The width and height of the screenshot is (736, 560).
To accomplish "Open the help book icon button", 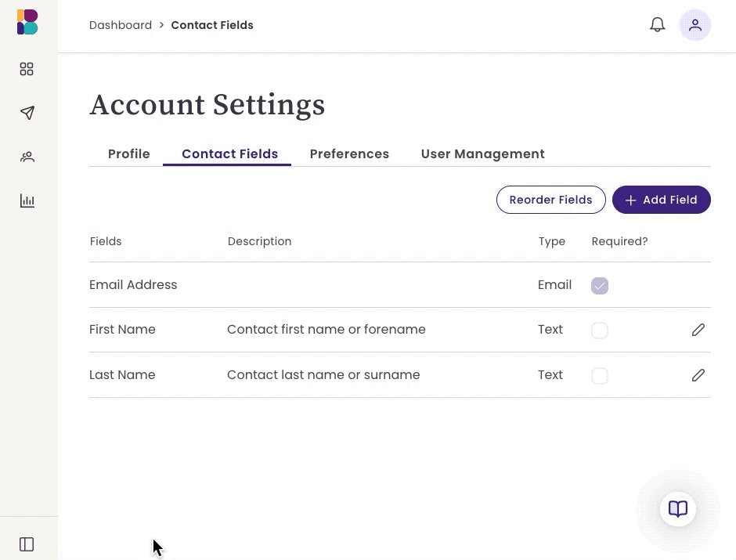I will pos(678,509).
